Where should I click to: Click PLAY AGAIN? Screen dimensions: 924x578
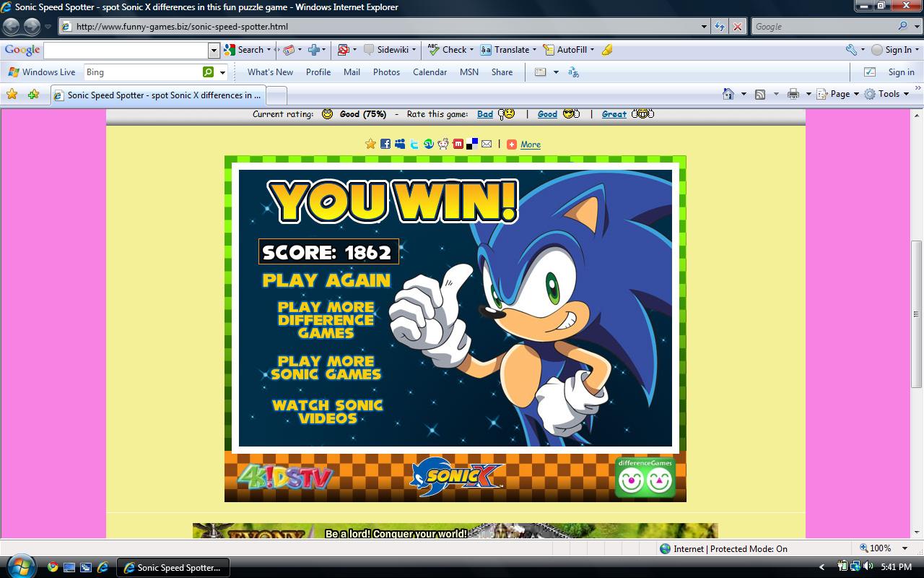tap(326, 280)
